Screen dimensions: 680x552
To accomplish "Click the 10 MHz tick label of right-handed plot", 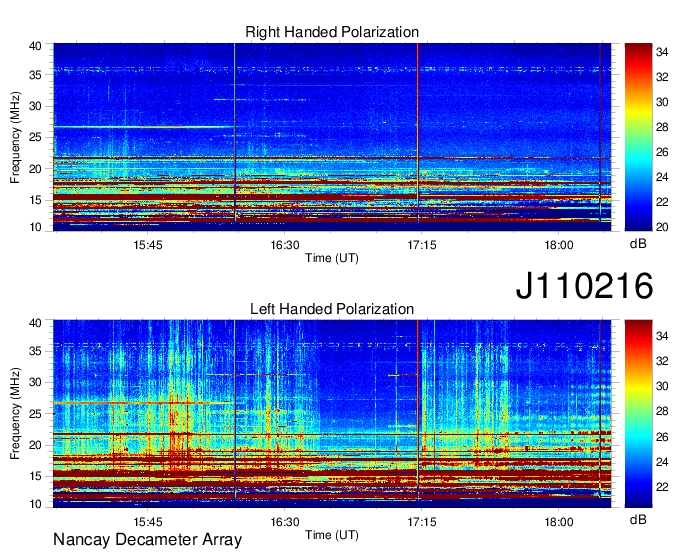I will pyautogui.click(x=35, y=227).
